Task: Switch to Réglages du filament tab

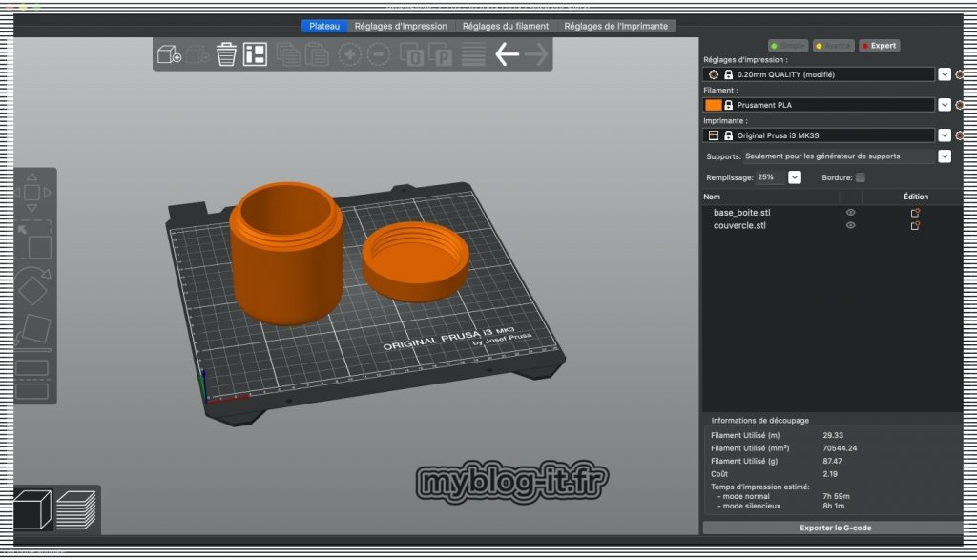Action: coord(506,26)
